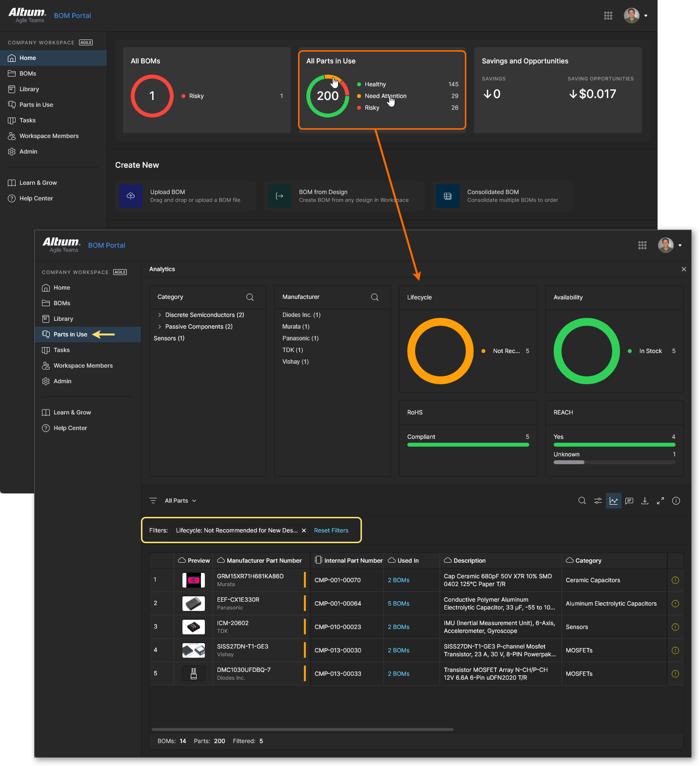Click the REACH Unknown progress bar
Viewport: 700px width, 766px height.
coord(615,462)
